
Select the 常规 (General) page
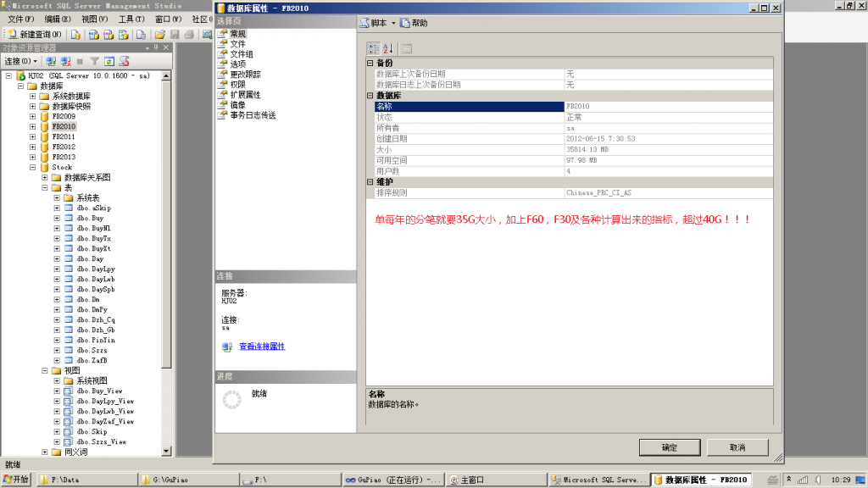tap(238, 34)
